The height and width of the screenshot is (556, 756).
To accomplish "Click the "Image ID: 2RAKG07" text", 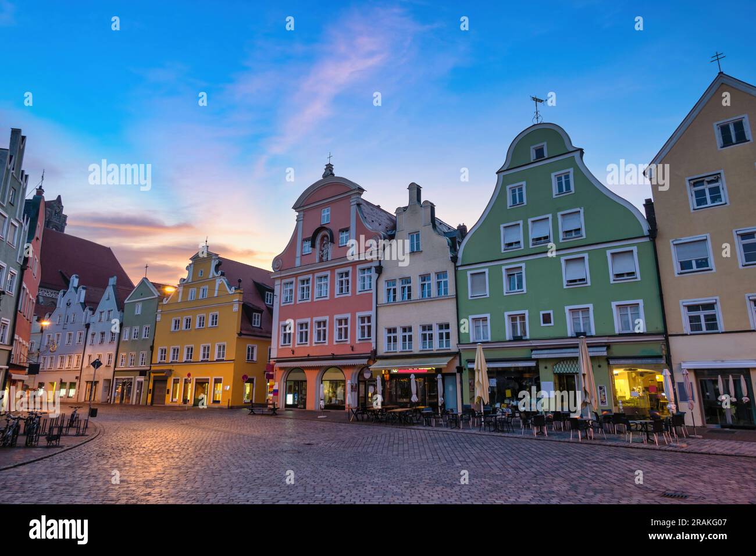I will (x=687, y=522).
